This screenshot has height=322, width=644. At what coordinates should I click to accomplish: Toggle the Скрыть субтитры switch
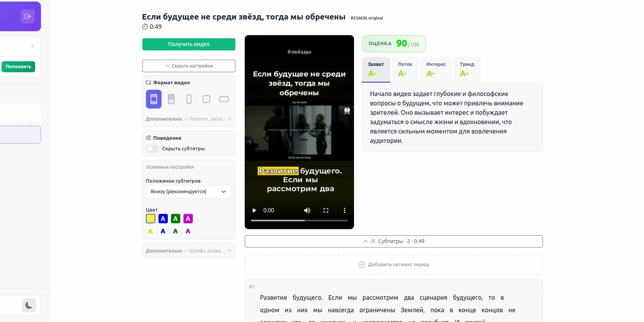(x=153, y=149)
